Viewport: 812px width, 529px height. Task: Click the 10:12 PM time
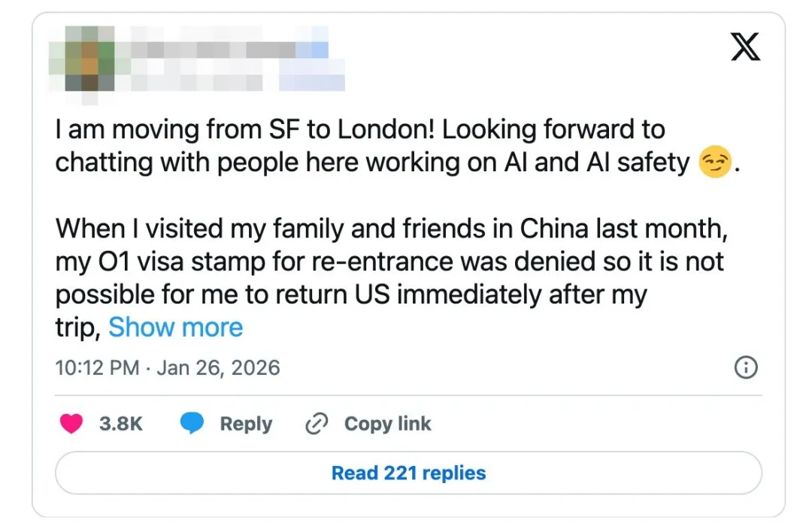pyautogui.click(x=97, y=367)
